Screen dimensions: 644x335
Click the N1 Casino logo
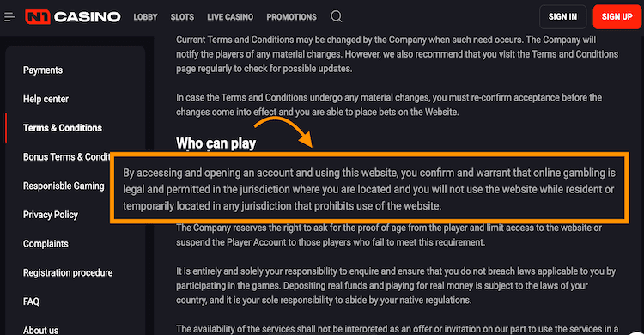pyautogui.click(x=73, y=17)
